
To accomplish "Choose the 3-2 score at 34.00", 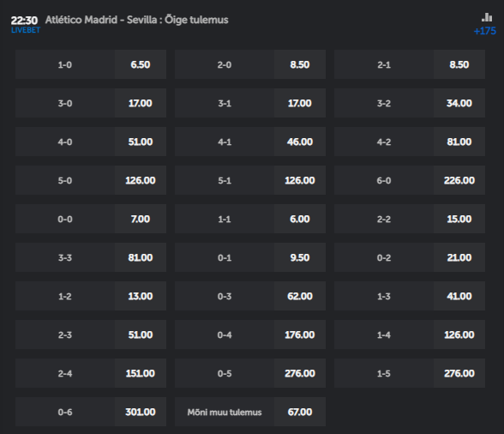I will 410,103.
